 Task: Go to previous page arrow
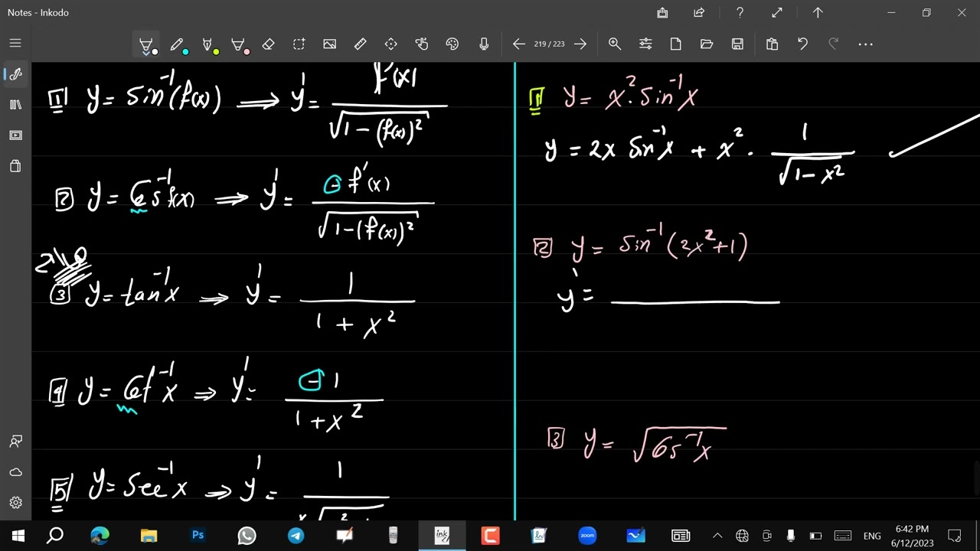518,44
